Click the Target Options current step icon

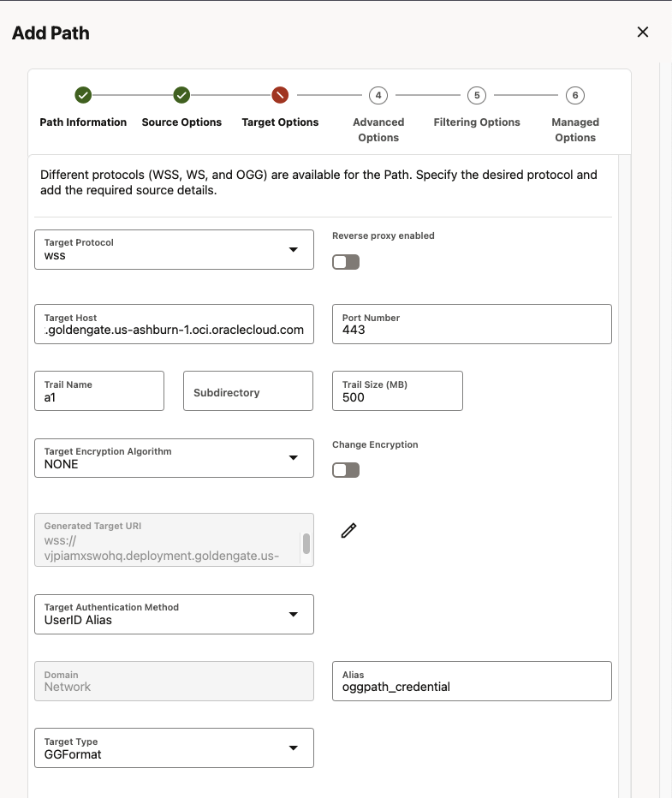(280, 95)
